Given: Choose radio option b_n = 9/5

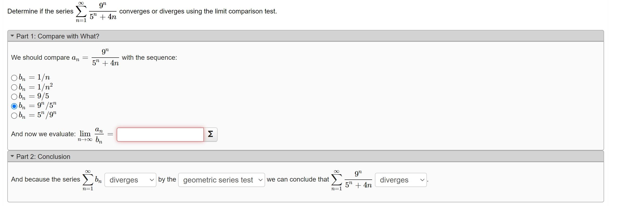Looking at the screenshot, I should click(x=14, y=97).
